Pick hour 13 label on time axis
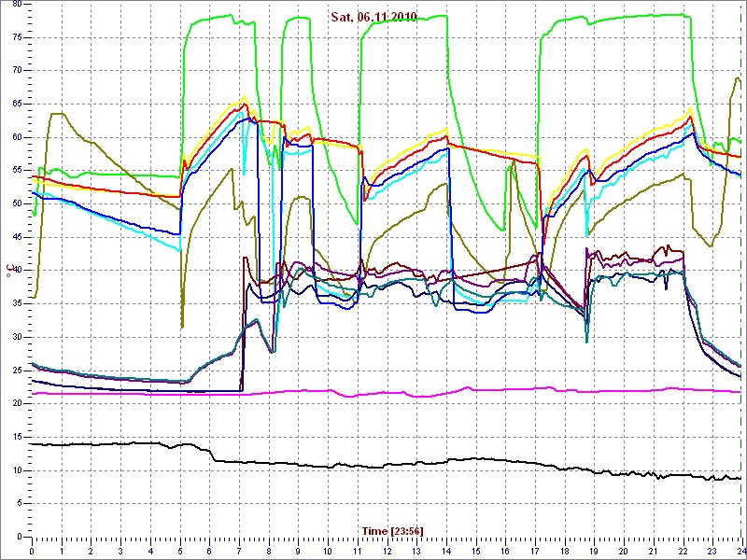Screen dimensions: 747x560 [416, 550]
